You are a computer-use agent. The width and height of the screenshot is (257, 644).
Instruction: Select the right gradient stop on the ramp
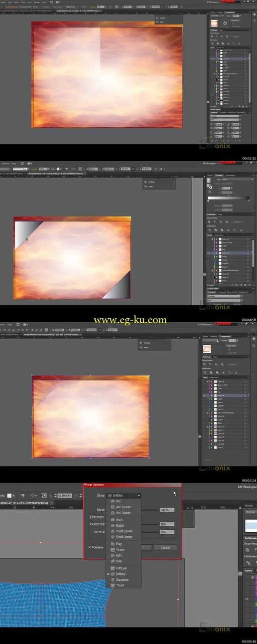pos(249,201)
